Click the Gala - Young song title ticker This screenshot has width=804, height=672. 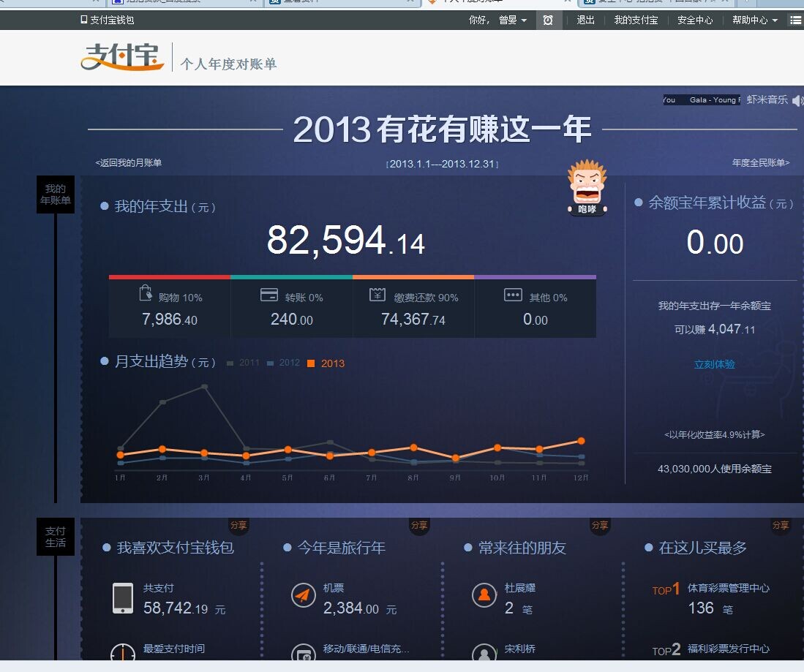click(x=702, y=100)
